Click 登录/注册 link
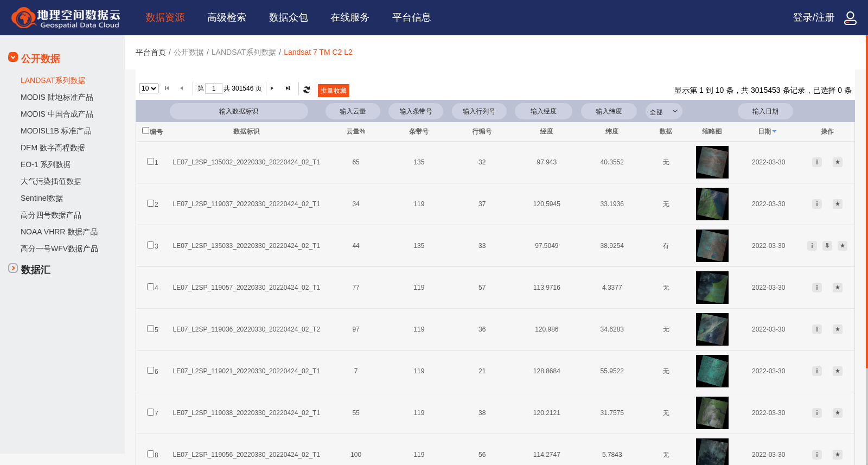868x465 pixels. [x=814, y=17]
